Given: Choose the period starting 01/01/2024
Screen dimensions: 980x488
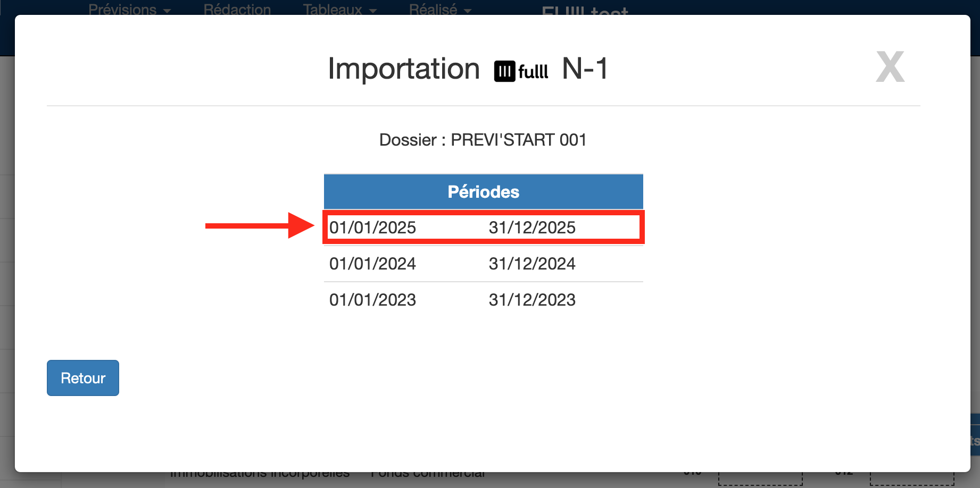Looking at the screenshot, I should coord(372,264).
